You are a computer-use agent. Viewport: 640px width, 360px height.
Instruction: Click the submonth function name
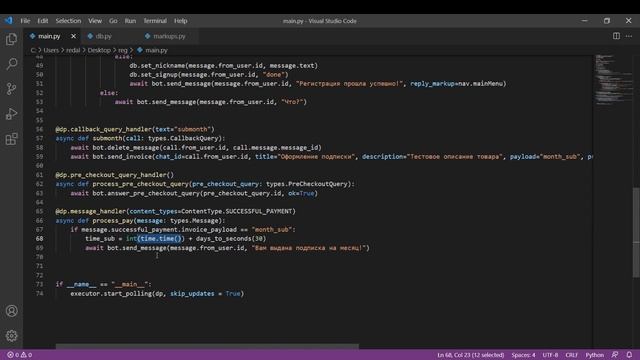pos(107,138)
